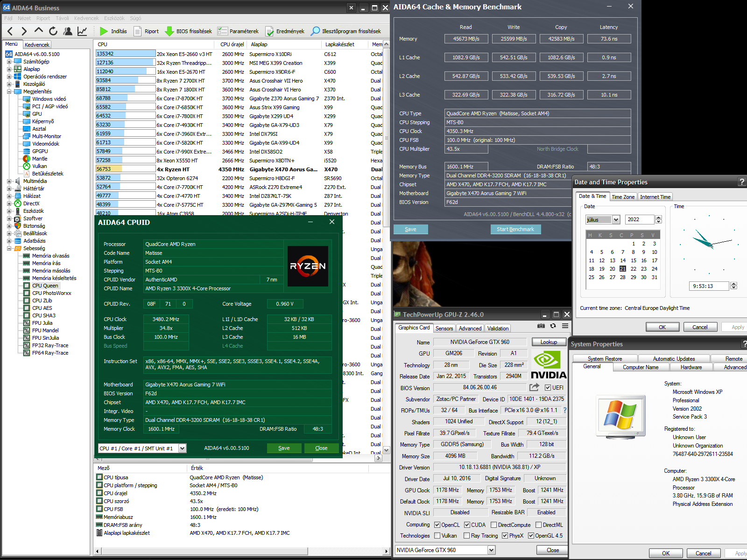Screen dimensions: 747x560
Task: Select the Betűkészletek font icon
Action: [27, 174]
